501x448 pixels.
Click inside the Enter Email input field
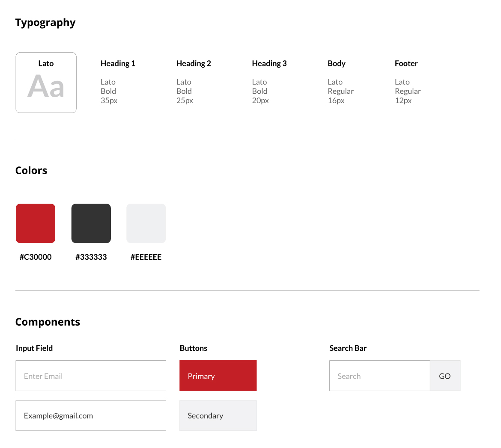91,376
